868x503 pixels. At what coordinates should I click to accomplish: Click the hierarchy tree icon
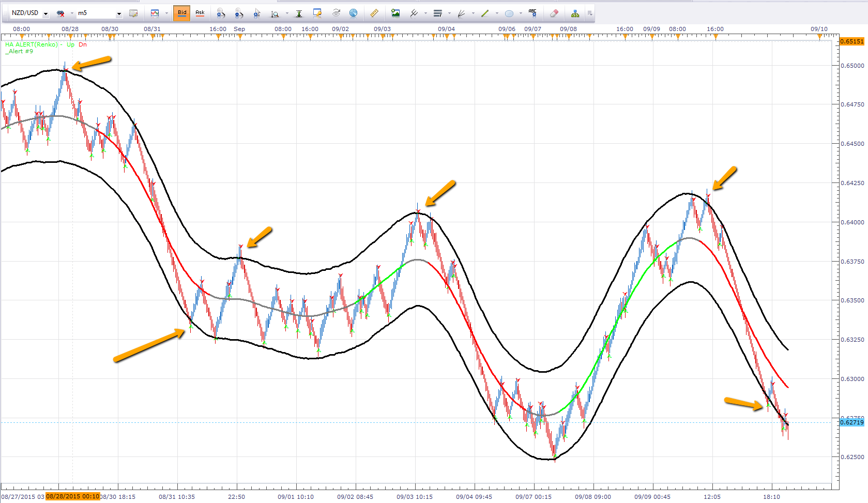[575, 13]
